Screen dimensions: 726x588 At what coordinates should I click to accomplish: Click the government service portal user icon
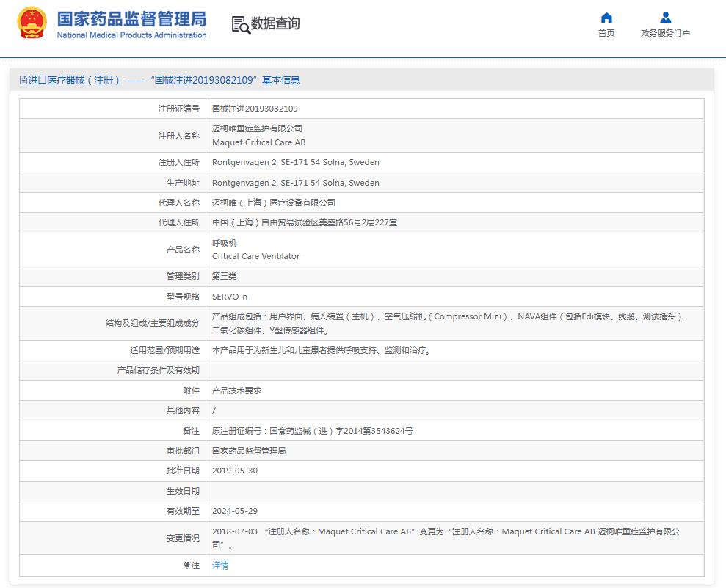665,18
